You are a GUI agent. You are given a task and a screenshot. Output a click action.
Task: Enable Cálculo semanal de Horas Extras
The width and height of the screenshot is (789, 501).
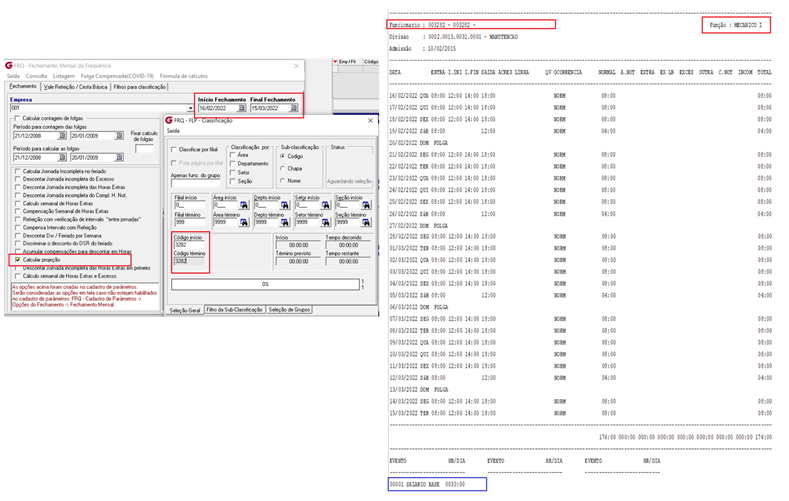point(18,203)
